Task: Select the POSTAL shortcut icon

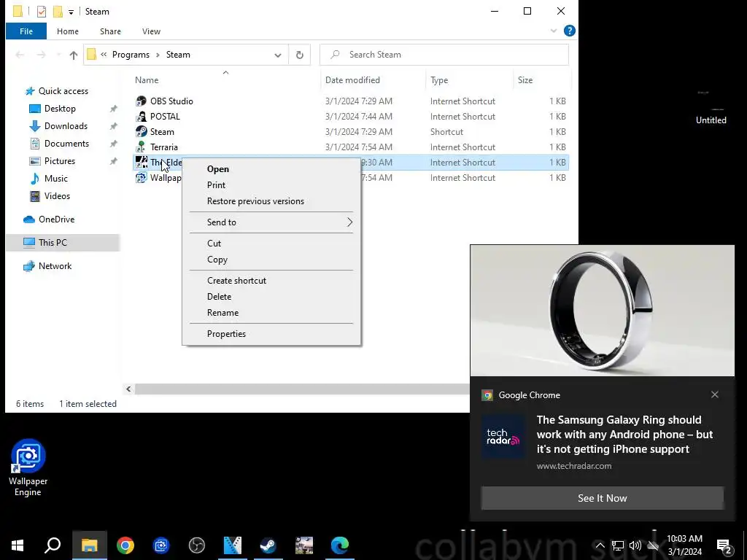Action: coord(141,116)
